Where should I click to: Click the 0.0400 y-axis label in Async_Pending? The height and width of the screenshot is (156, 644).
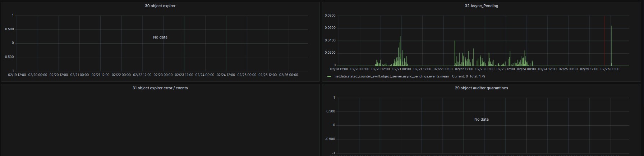pos(330,40)
